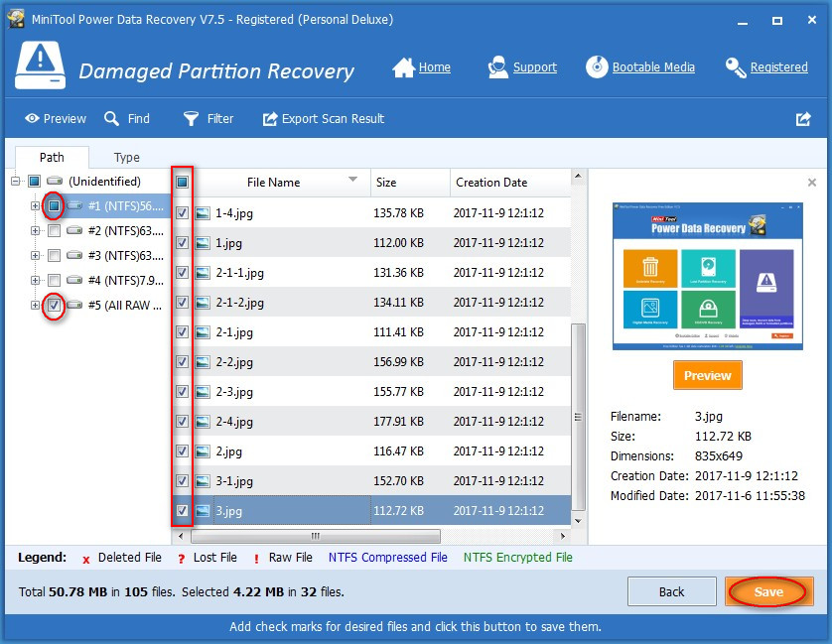The image size is (832, 644).
Task: Check the #4 (NTFS) partition checkbox
Action: (54, 280)
